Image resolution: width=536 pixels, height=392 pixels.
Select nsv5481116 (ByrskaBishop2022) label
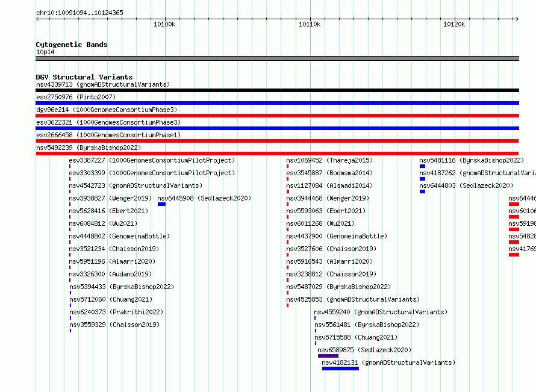tap(472, 160)
